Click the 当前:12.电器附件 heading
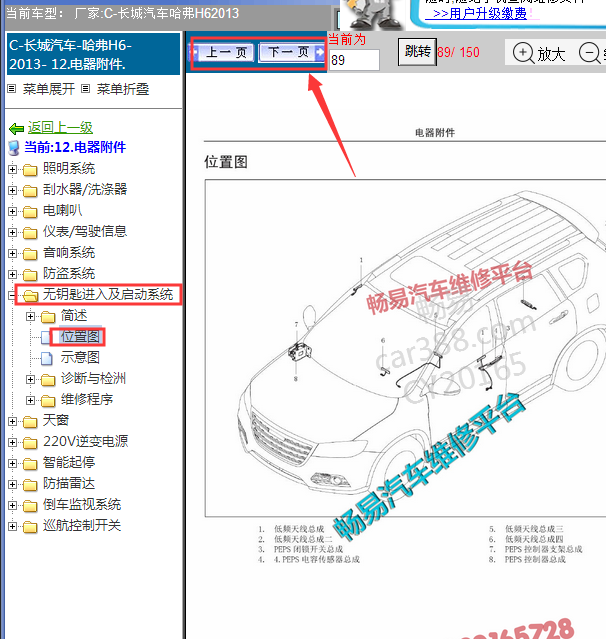Screen dimensions: 606x639 (75, 147)
